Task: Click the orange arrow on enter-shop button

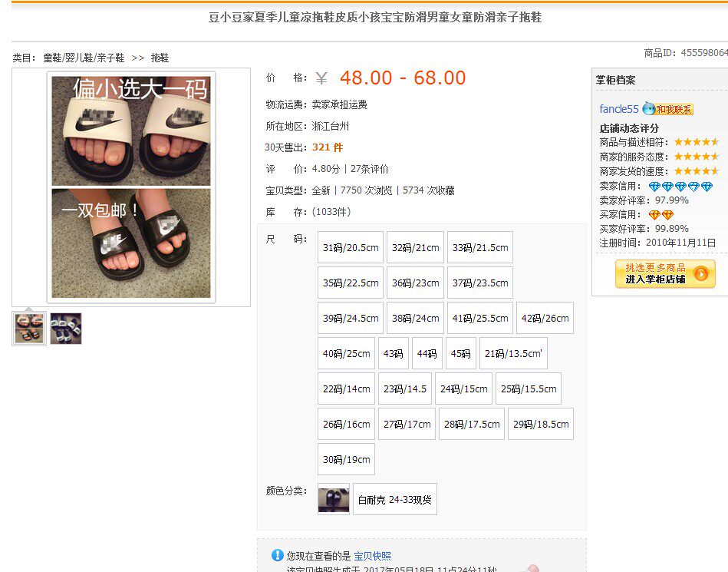Action: (x=701, y=274)
